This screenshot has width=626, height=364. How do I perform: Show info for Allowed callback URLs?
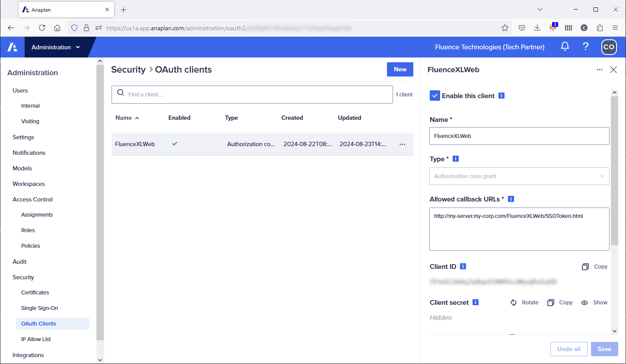[511, 199]
